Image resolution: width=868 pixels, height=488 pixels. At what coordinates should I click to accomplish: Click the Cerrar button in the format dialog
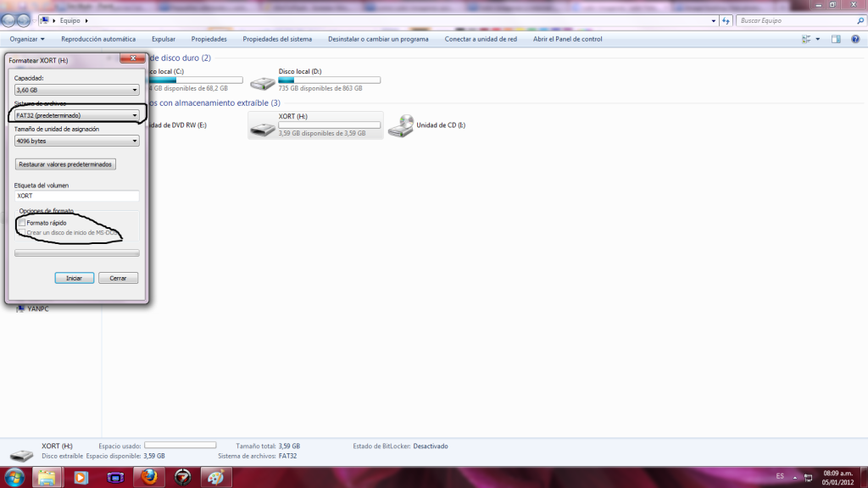[x=118, y=278]
